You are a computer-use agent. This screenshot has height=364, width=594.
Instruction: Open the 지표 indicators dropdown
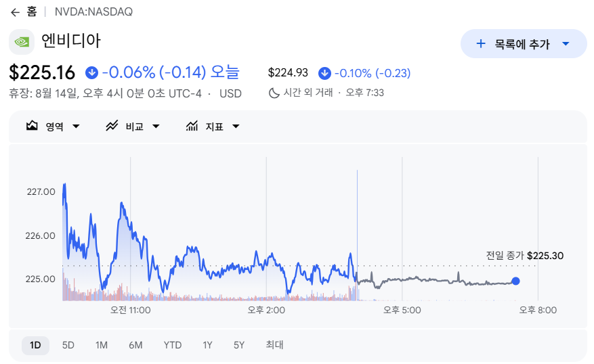pos(213,126)
